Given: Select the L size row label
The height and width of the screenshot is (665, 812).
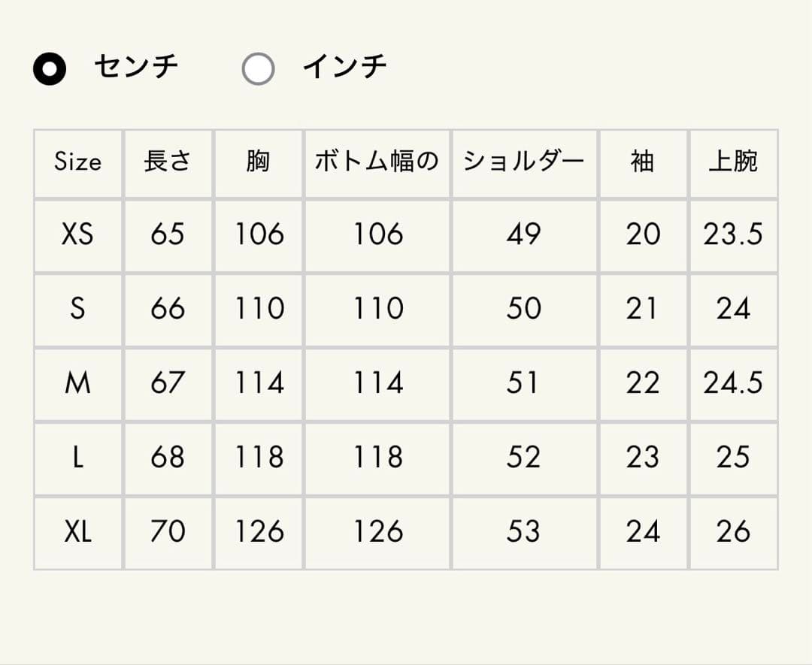Looking at the screenshot, I should [77, 458].
